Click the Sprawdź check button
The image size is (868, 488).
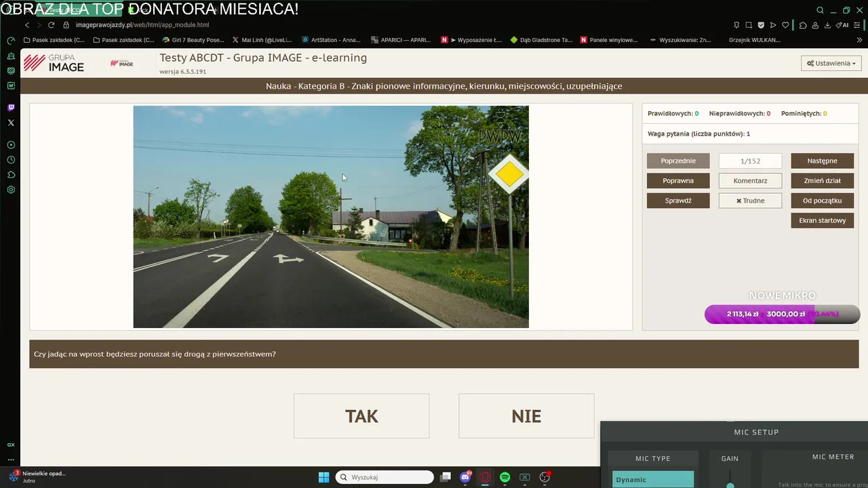click(678, 201)
